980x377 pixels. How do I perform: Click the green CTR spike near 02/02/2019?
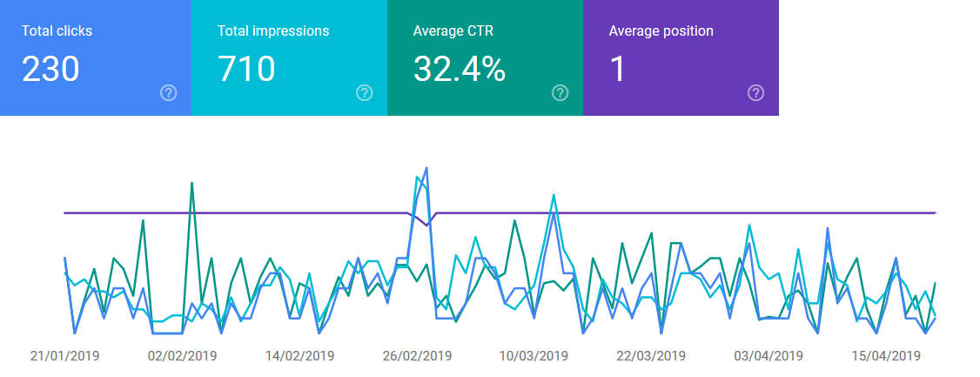[x=191, y=183]
